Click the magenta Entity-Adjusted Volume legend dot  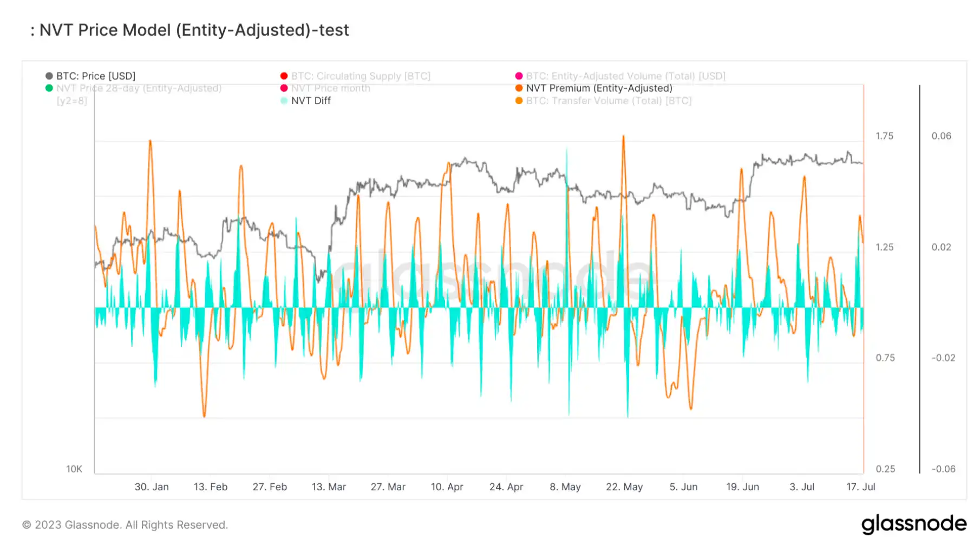[x=519, y=76]
